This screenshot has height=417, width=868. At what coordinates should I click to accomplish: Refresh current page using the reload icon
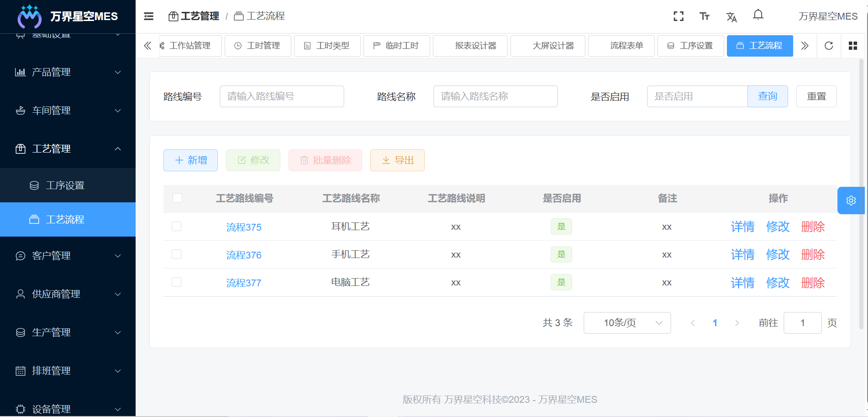829,46
